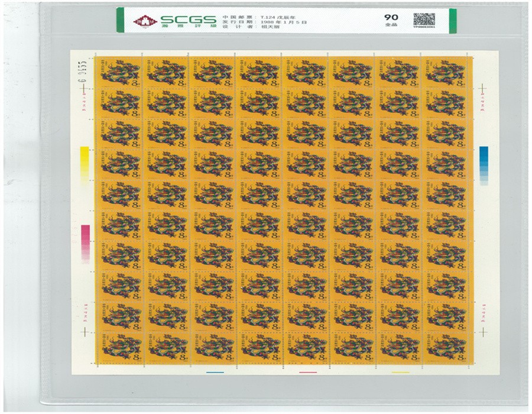The image size is (532, 414).
Task: Click the green SCGS lettering on the label
Action: click(184, 18)
